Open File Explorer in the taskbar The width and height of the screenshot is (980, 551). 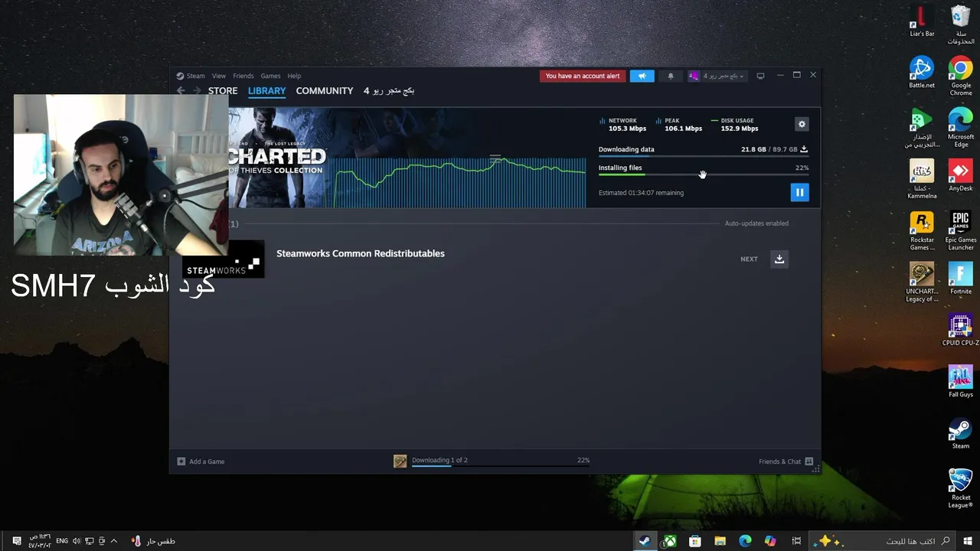(720, 541)
